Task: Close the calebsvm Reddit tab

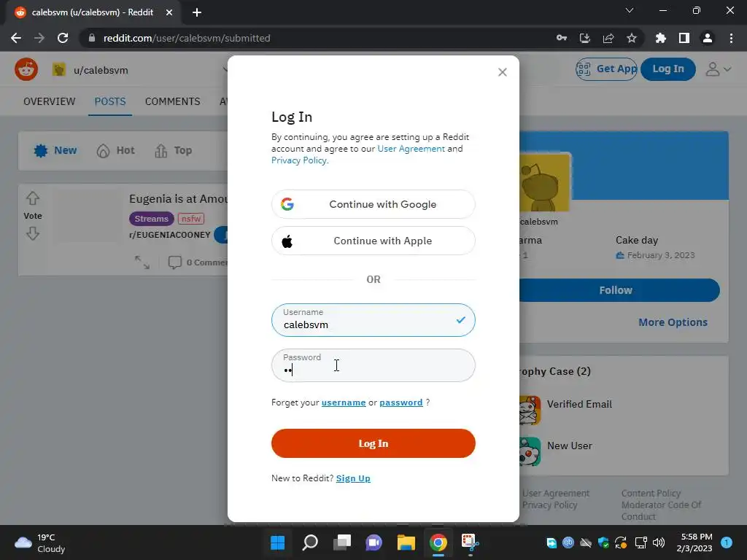Action: (169, 12)
